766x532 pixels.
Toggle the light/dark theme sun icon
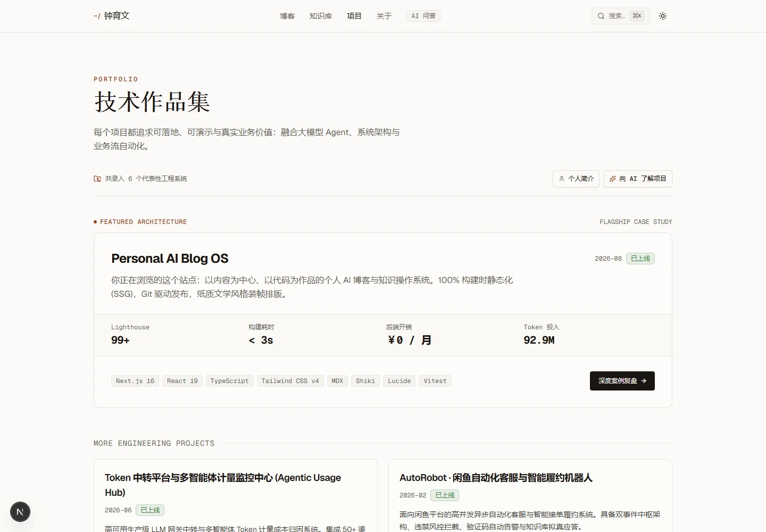(x=663, y=16)
